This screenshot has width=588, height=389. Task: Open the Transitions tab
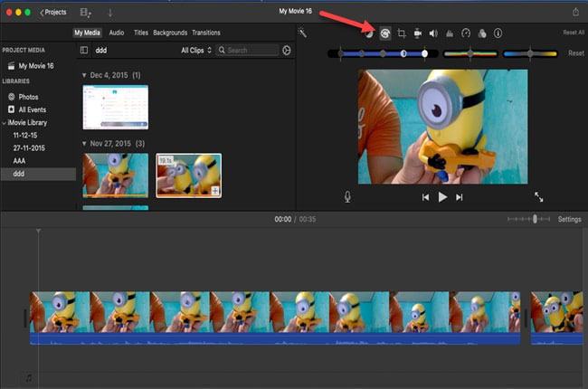click(206, 33)
